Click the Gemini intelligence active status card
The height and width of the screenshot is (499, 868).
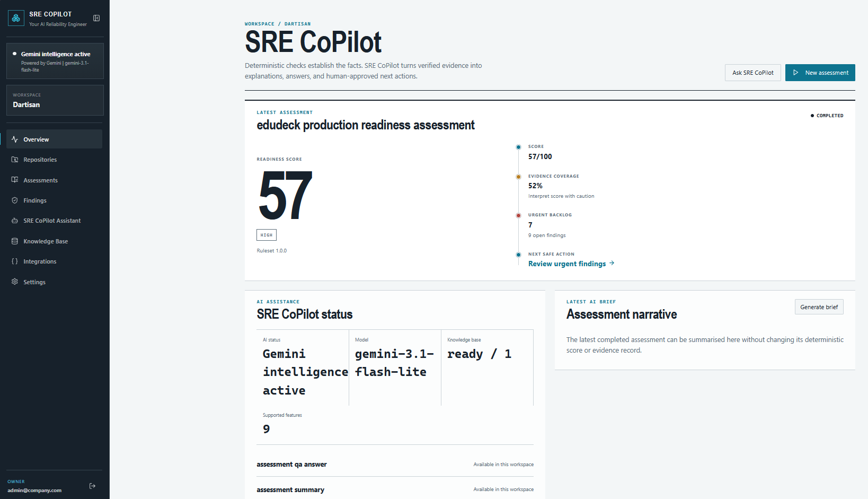[55, 61]
